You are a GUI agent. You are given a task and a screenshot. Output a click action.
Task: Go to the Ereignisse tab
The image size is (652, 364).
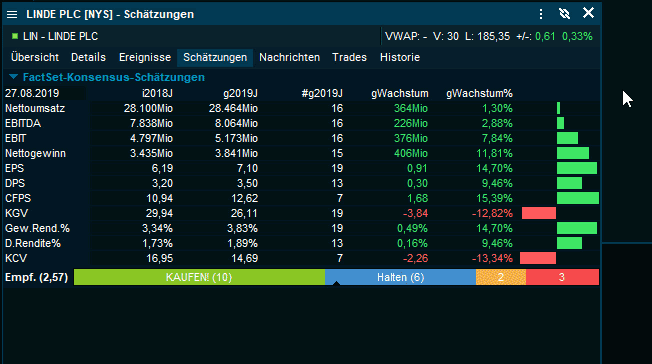(145, 57)
